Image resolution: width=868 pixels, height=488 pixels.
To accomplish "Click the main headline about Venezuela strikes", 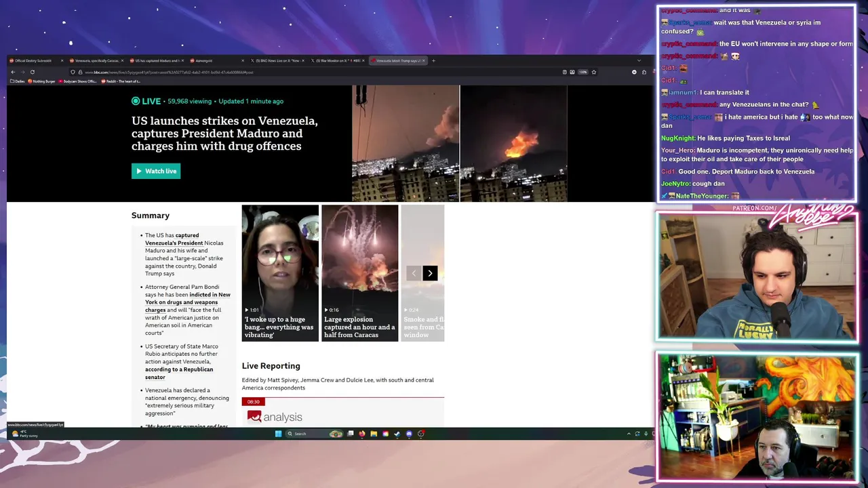I will pos(224,134).
